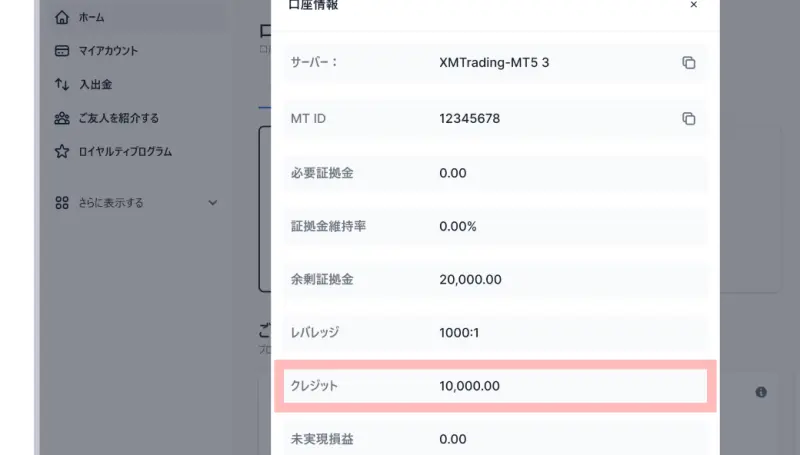Viewport: 800px width, 455px height.
Task: Go to the マイアカウント menu label
Action: (108, 51)
